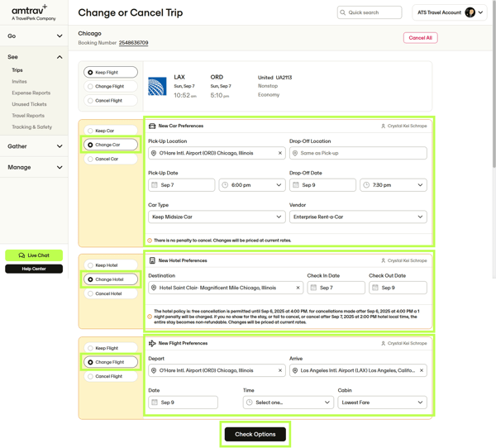The image size is (496, 448).
Task: Click the United Airlines logo
Action: point(157,86)
